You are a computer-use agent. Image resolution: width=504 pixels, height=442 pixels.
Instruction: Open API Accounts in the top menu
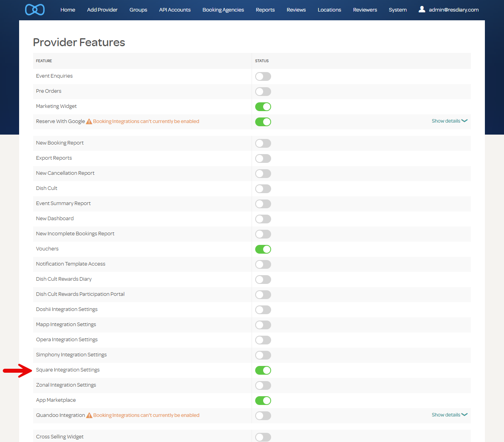pos(175,10)
